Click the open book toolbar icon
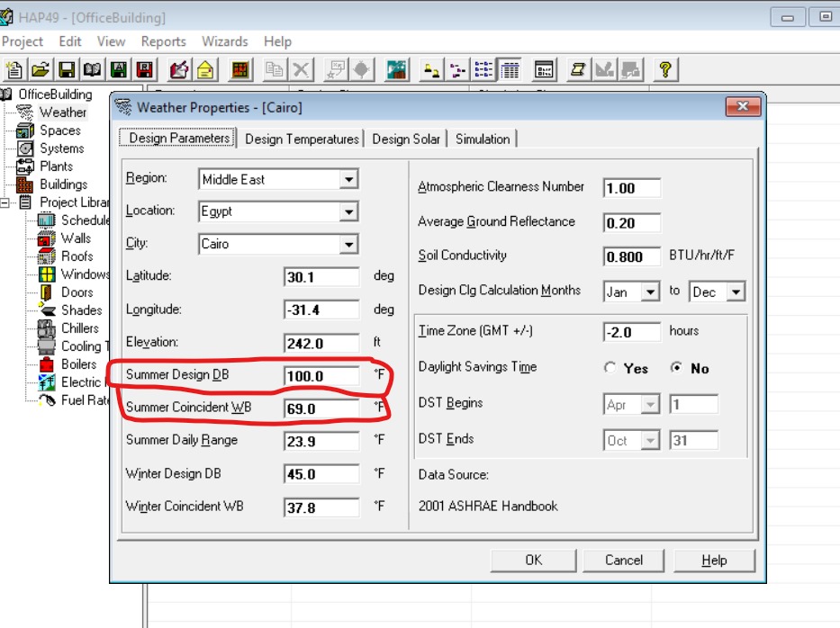Viewport: 840px width, 628px height. pyautogui.click(x=92, y=69)
